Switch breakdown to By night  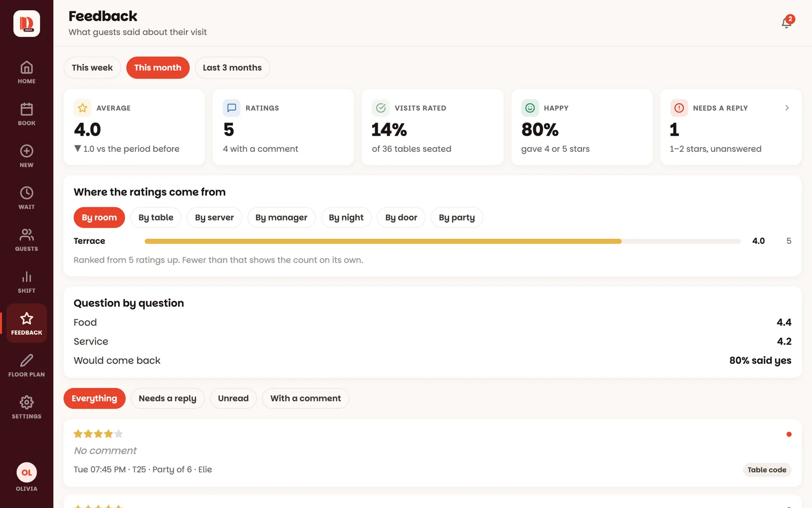coord(346,217)
